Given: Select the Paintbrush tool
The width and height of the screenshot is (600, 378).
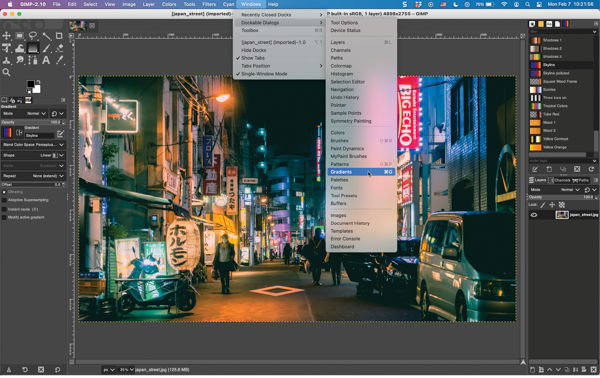Looking at the screenshot, I should (x=46, y=48).
